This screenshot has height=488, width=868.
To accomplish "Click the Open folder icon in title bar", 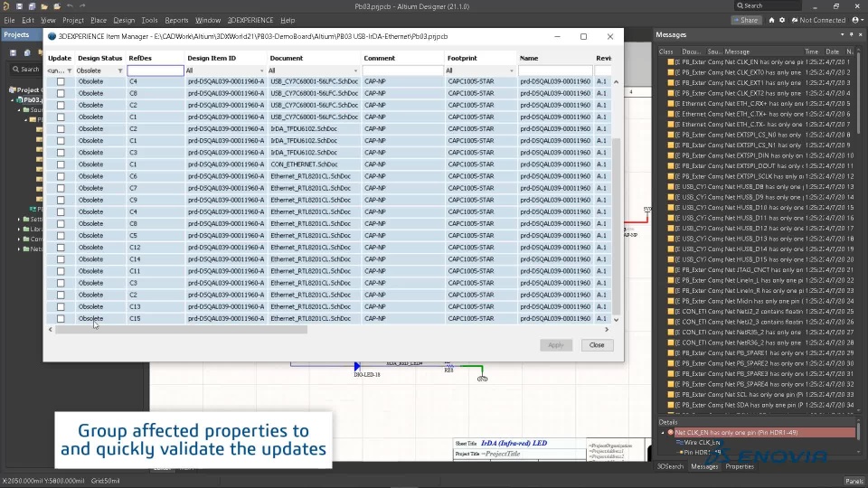I will tap(44, 6).
